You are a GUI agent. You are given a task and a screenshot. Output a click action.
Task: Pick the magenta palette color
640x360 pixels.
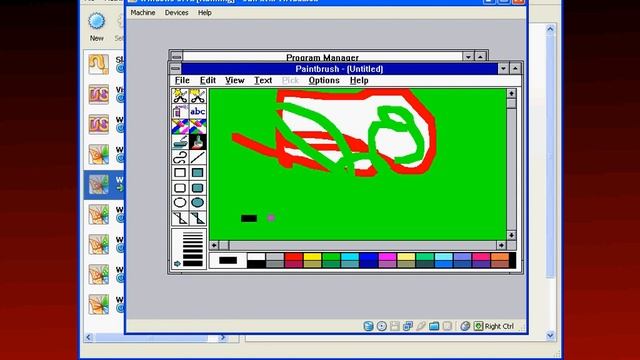pyautogui.click(x=387, y=257)
